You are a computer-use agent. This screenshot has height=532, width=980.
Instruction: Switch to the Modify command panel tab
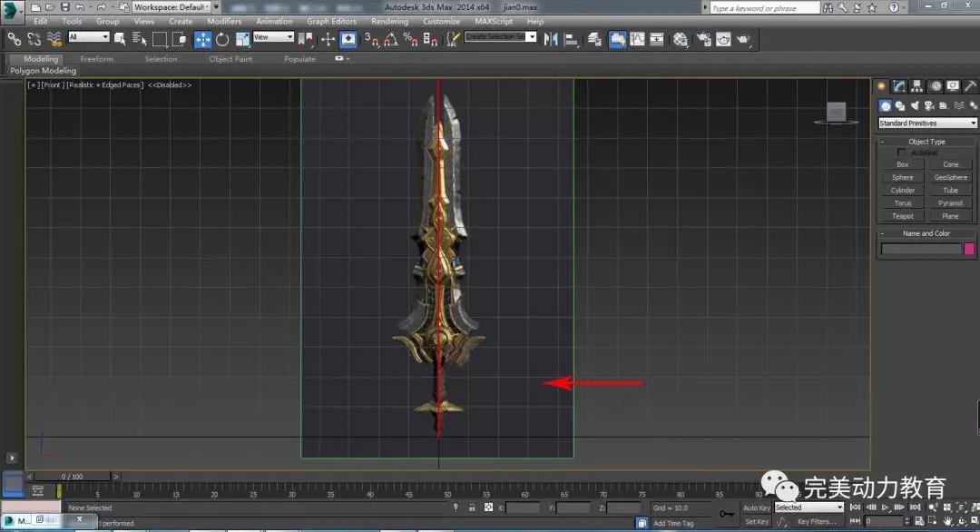coord(899,86)
